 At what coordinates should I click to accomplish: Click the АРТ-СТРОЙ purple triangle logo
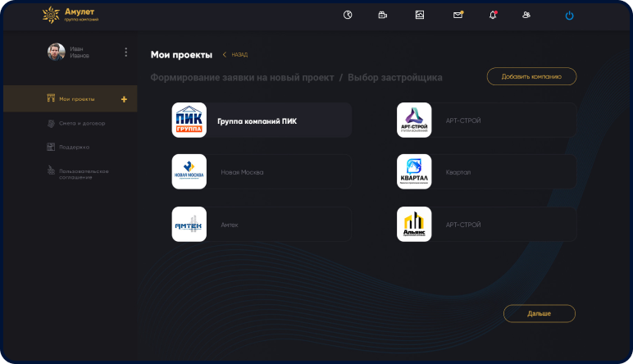pyautogui.click(x=414, y=120)
